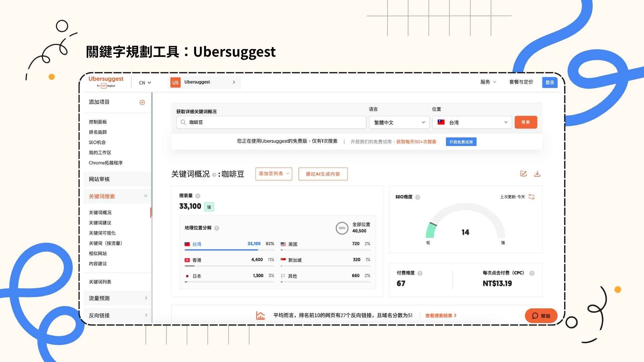The image size is (644, 362).
Task: Select 关键词概况 in the sidebar
Action: 100,213
